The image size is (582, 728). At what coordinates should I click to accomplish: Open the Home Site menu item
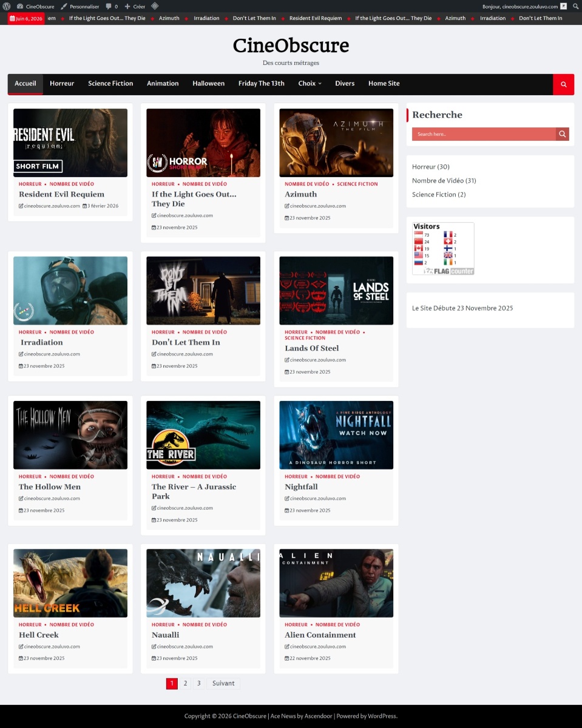click(x=384, y=84)
